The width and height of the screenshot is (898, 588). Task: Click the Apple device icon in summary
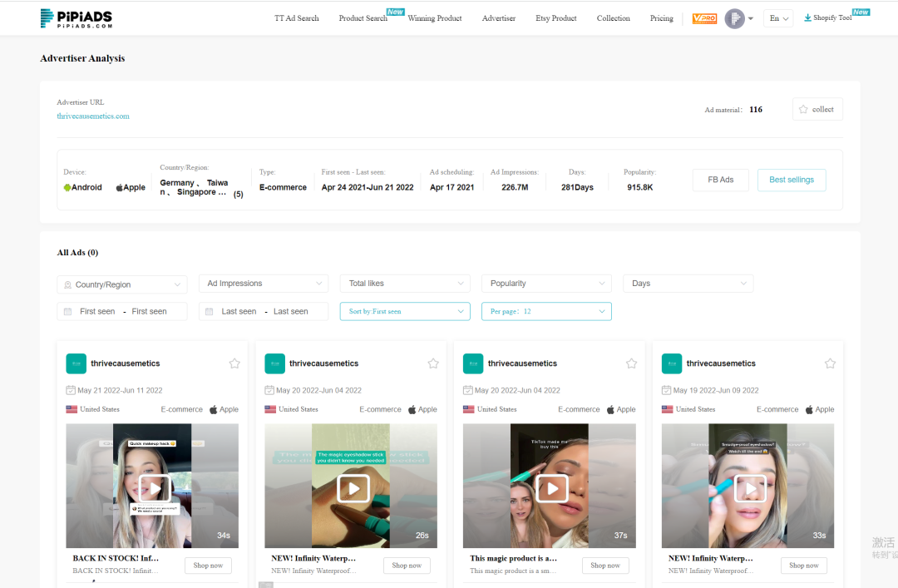click(x=119, y=187)
